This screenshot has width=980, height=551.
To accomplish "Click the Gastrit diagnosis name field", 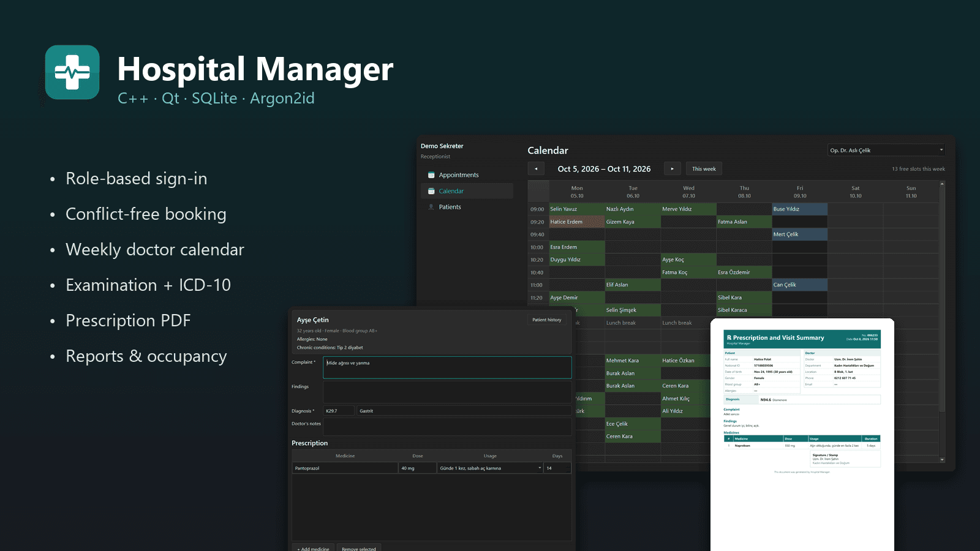I will pyautogui.click(x=464, y=411).
